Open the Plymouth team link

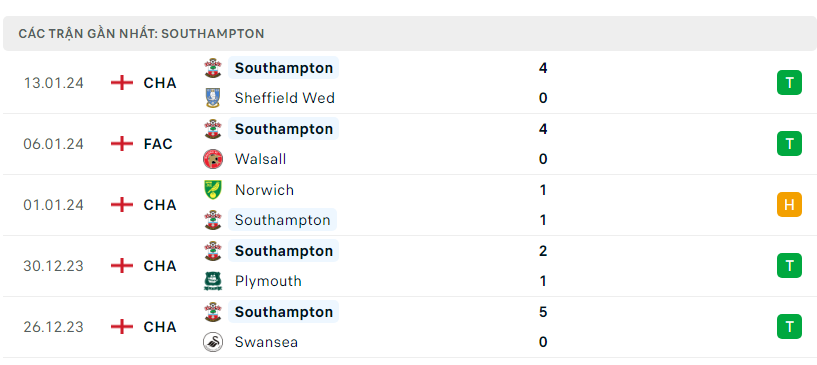pyautogui.click(x=268, y=281)
